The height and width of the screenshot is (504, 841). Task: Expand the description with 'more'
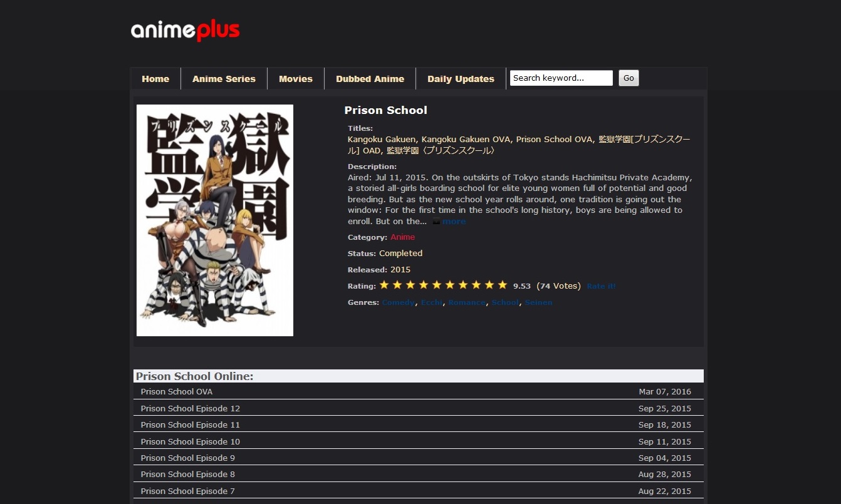454,222
